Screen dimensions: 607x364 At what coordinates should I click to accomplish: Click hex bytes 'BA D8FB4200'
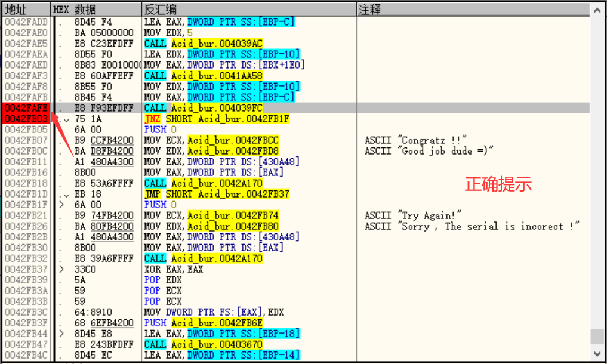coord(104,151)
